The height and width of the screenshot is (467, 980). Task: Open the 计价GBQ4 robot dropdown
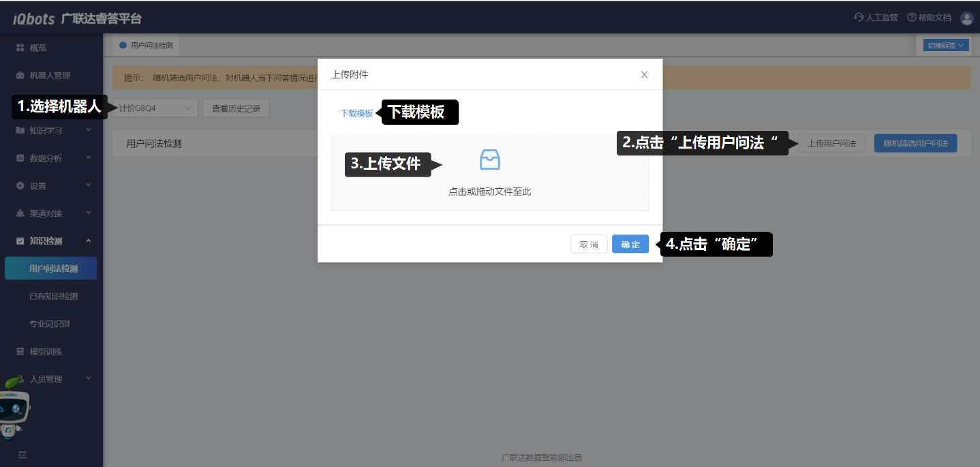click(157, 108)
